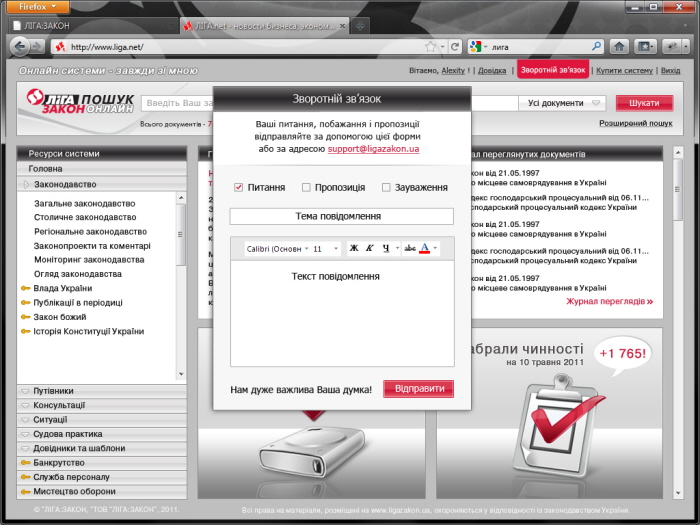Apply italic (К) formatting
The width and height of the screenshot is (700, 525).
tap(370, 248)
